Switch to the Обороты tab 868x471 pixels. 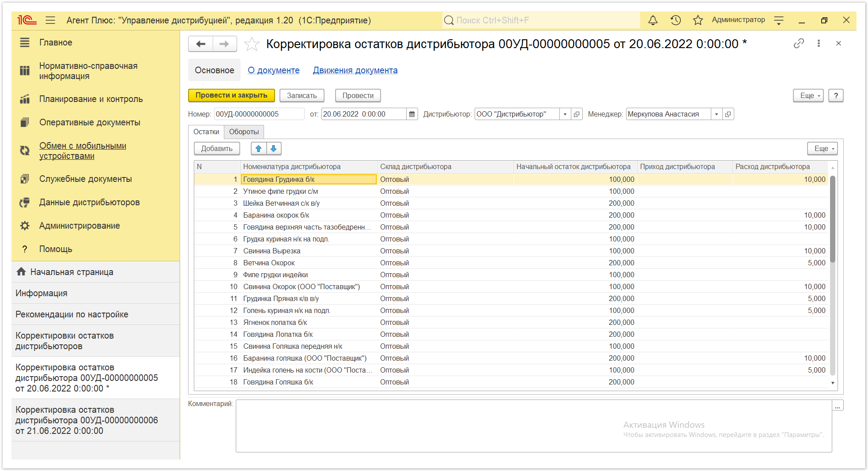pyautogui.click(x=244, y=132)
